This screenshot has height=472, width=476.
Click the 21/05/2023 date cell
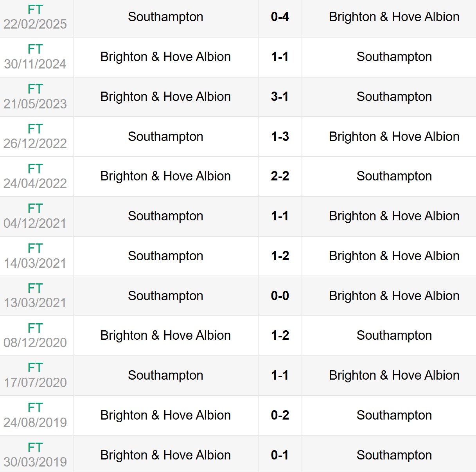coord(35,104)
